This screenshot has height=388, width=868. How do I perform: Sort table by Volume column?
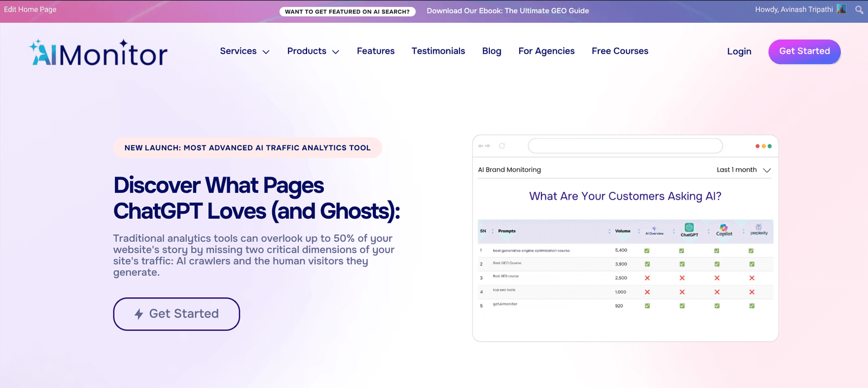(x=622, y=231)
